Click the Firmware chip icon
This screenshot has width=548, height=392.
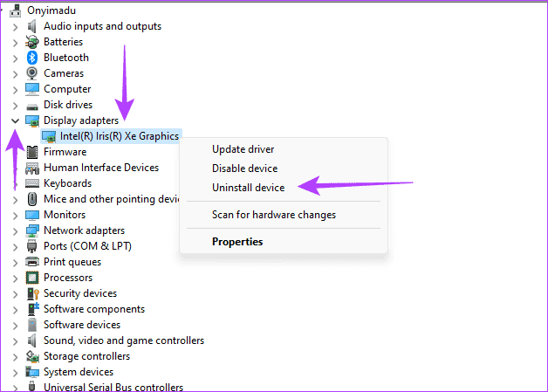(31, 152)
